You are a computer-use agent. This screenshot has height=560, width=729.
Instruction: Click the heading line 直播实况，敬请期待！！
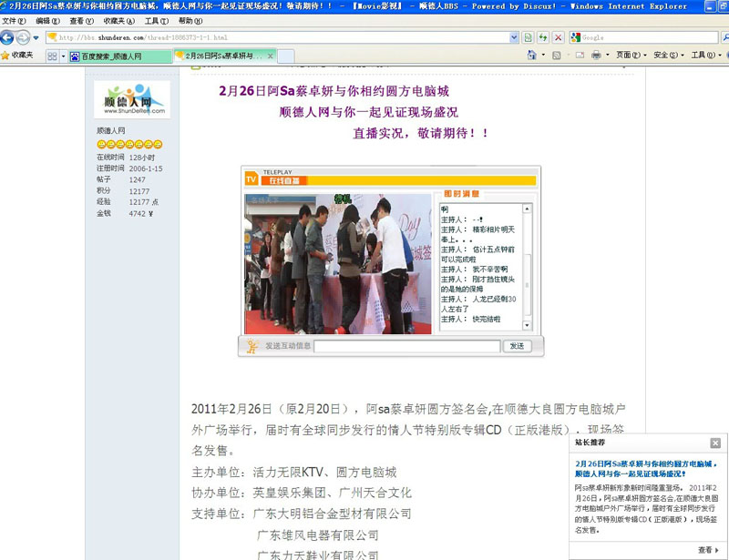coord(421,133)
